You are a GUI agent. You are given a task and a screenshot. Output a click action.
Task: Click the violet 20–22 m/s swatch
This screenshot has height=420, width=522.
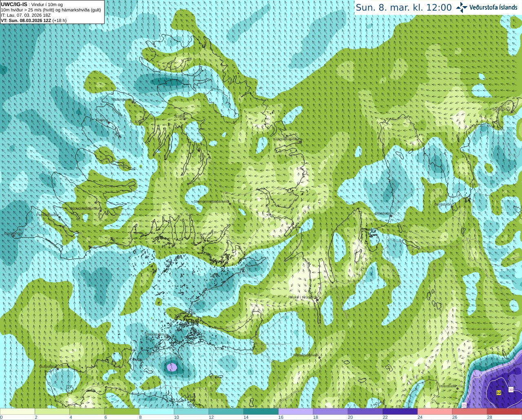[365, 411]
